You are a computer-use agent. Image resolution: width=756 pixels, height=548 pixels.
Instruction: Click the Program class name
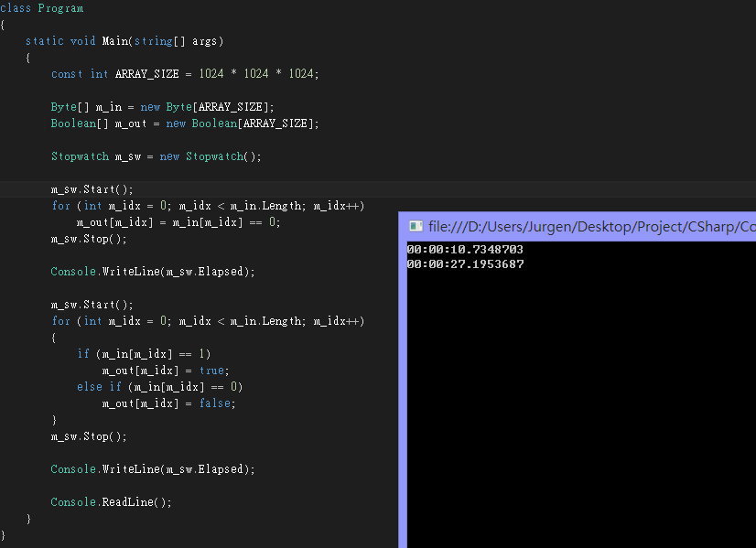point(60,8)
